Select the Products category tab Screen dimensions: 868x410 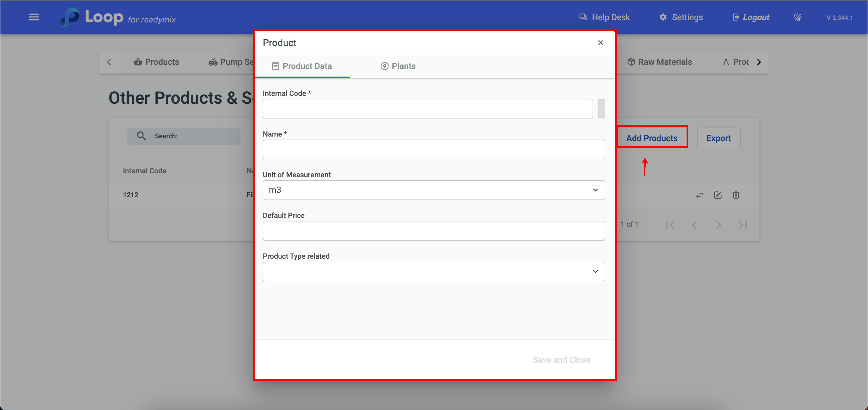[x=156, y=62]
